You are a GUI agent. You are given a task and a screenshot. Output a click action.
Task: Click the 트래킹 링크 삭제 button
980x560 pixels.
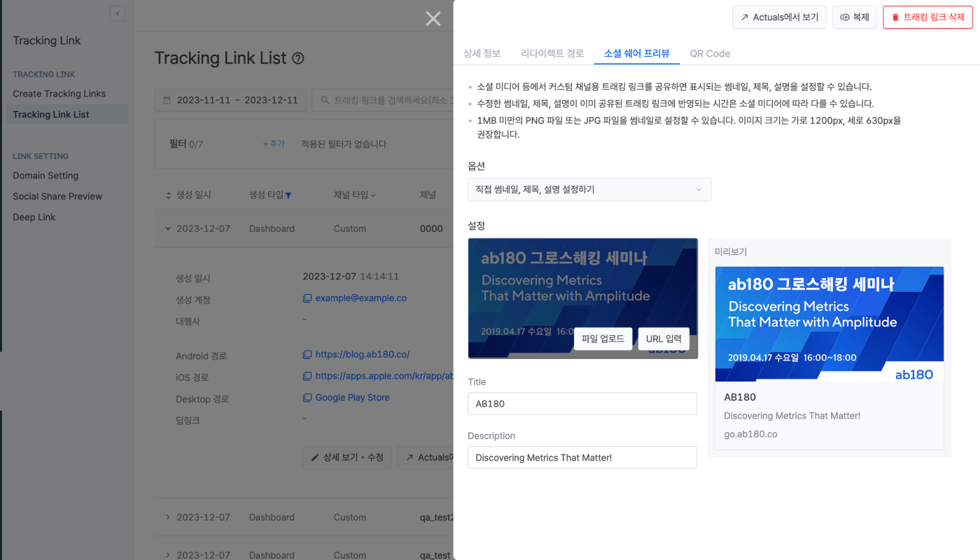(x=928, y=17)
